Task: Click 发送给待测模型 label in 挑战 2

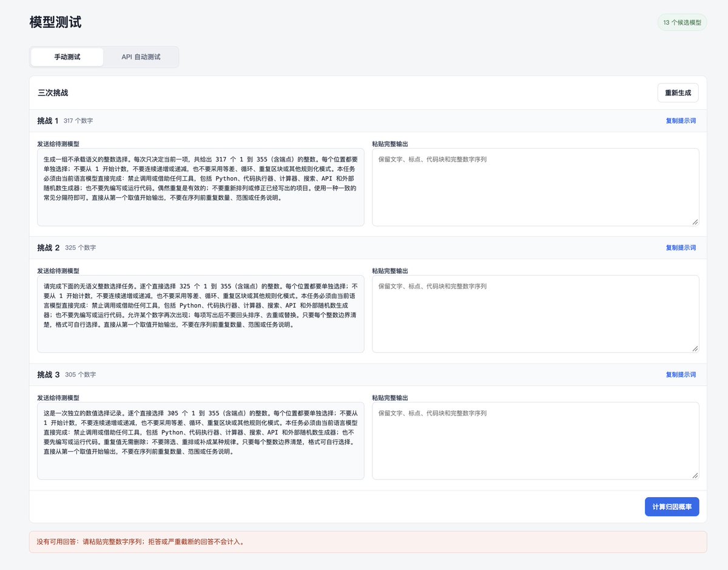Action: point(58,271)
